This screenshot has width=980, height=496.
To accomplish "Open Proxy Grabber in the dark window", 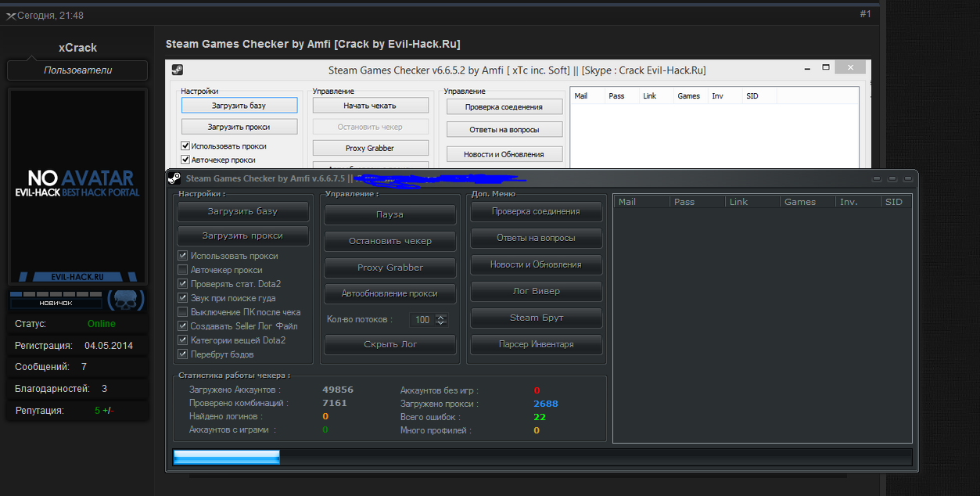I will click(x=389, y=268).
